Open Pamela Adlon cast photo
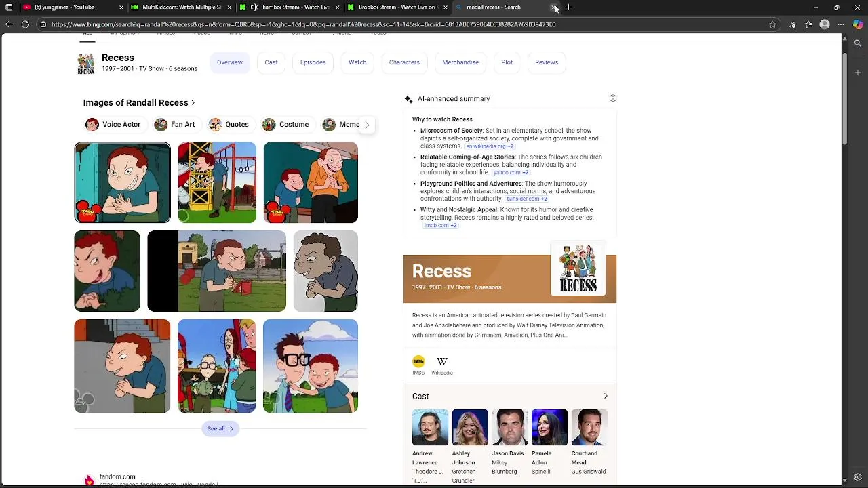868x488 pixels. pos(549,427)
